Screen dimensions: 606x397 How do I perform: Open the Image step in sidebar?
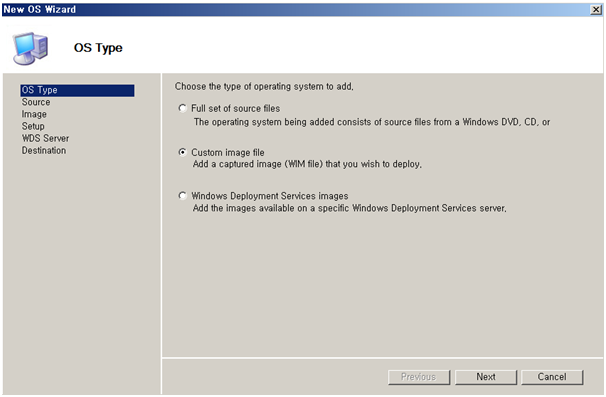coord(34,114)
